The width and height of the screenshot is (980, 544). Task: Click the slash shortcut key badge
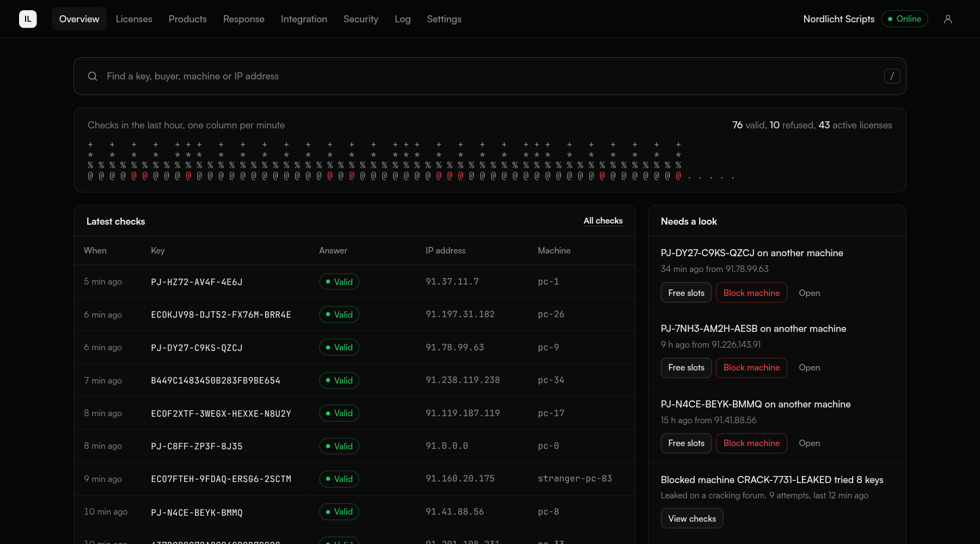[892, 76]
